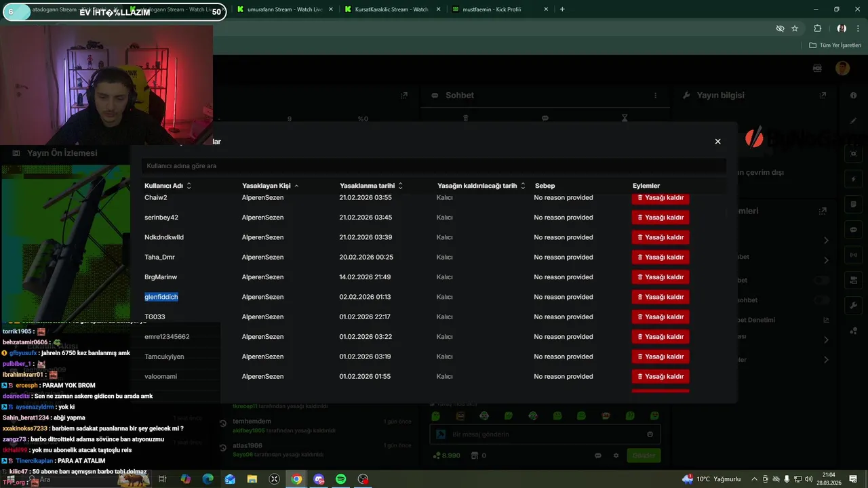Sort by Kullanıcı Adı column arrows
This screenshot has height=488, width=868.
click(189, 186)
